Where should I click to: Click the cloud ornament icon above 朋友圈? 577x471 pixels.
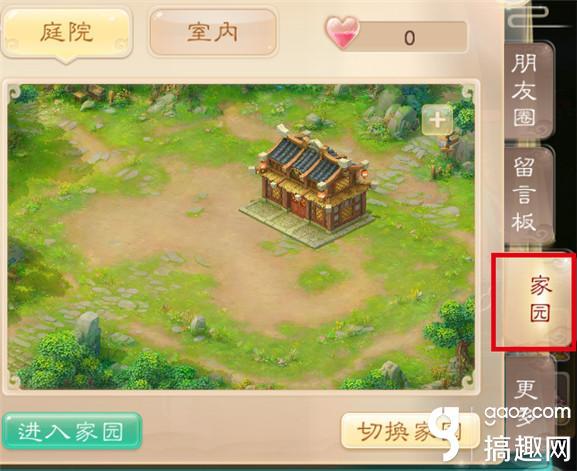[530, 17]
